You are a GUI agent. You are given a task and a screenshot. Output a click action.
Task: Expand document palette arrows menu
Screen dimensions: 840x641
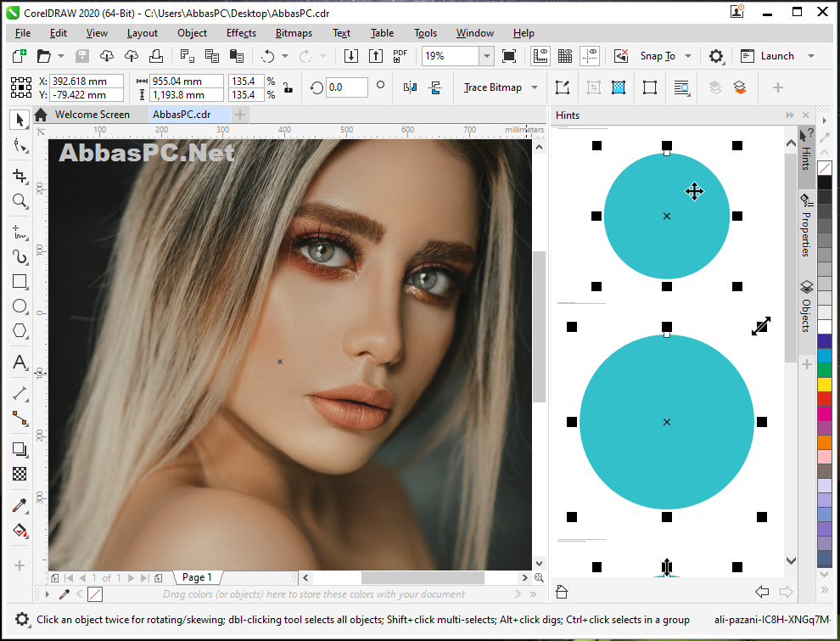pyautogui.click(x=533, y=593)
